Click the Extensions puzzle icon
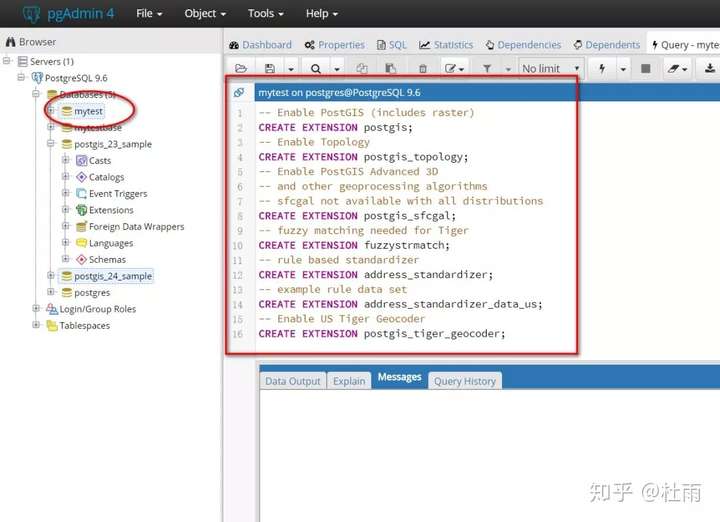The width and height of the screenshot is (720, 522). 81,210
